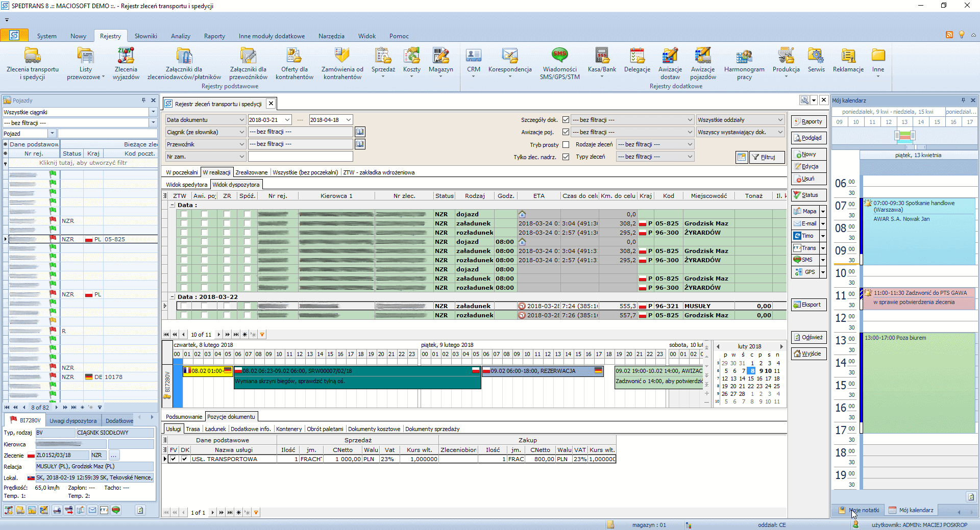Open CRM ribbon icon

474,63
